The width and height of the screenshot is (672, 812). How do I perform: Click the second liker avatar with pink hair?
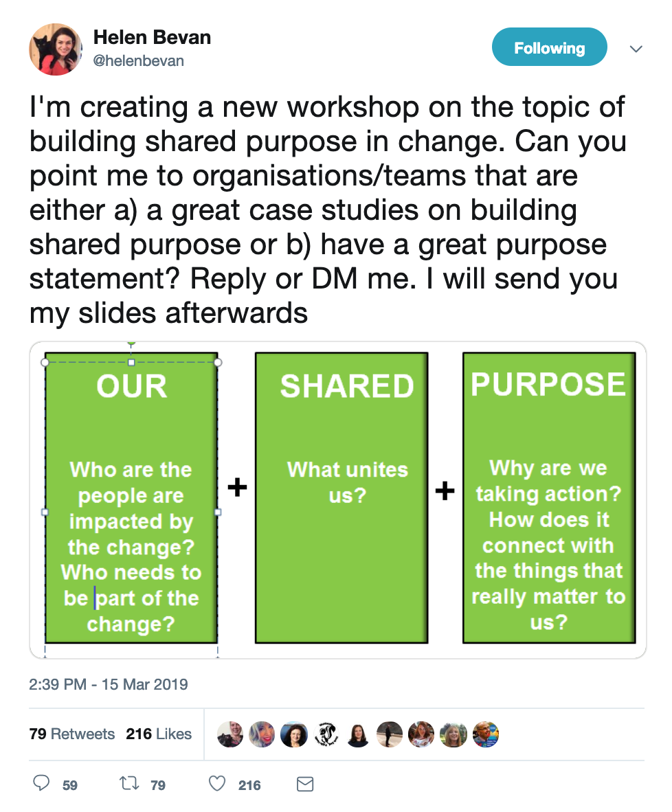[262, 734]
